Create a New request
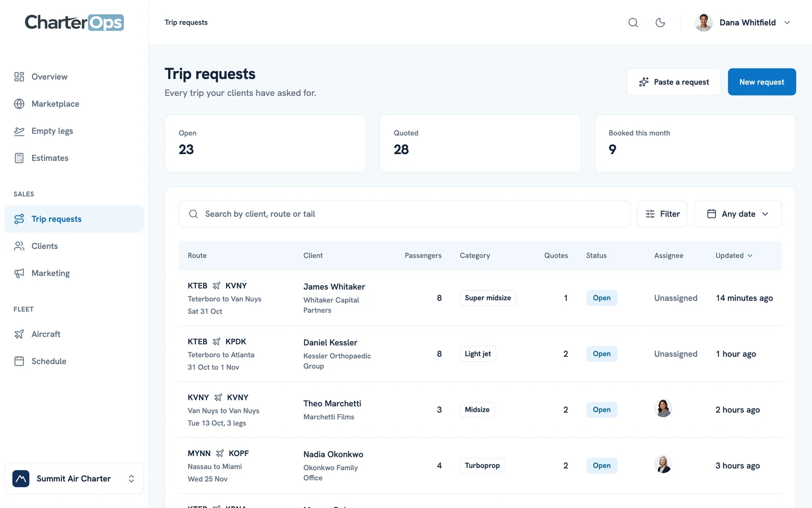 762,82
